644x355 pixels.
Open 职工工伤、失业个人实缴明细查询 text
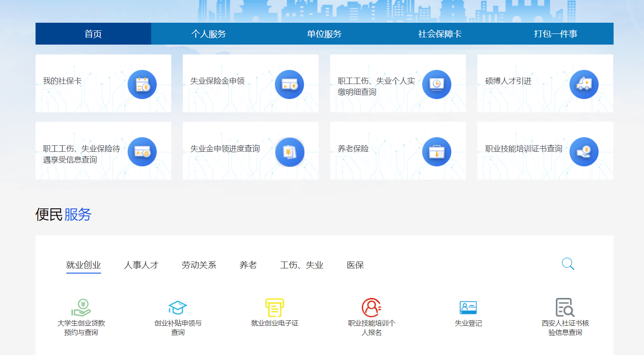click(376, 86)
